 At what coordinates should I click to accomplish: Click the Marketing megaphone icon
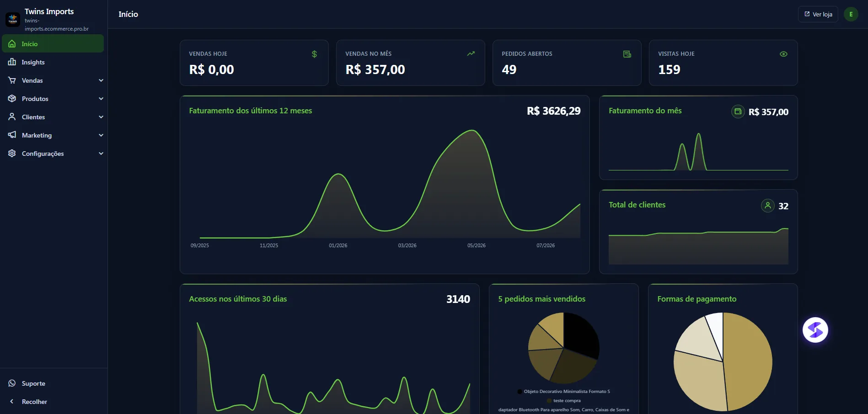tap(12, 135)
